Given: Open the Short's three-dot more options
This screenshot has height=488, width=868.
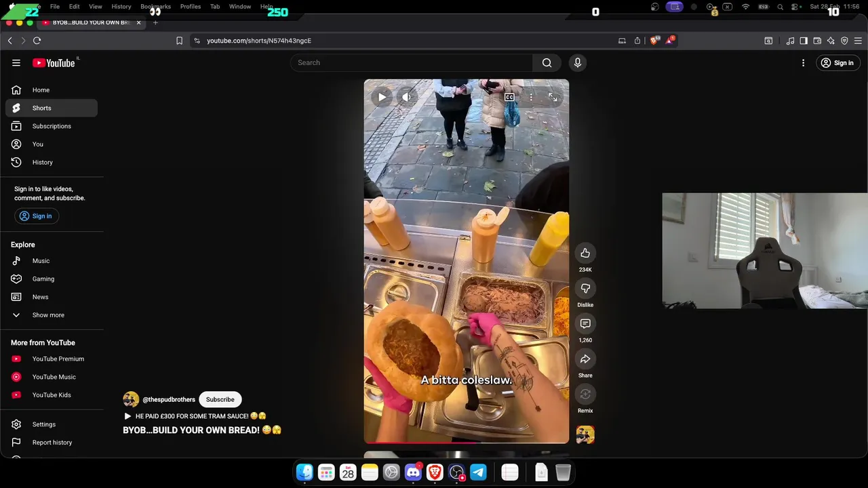Looking at the screenshot, I should click(x=531, y=97).
